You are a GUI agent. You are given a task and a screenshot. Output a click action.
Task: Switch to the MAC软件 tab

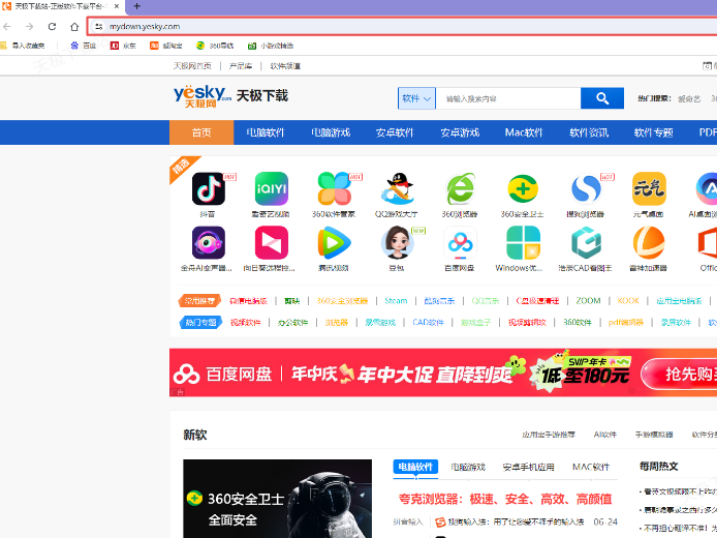tap(591, 467)
